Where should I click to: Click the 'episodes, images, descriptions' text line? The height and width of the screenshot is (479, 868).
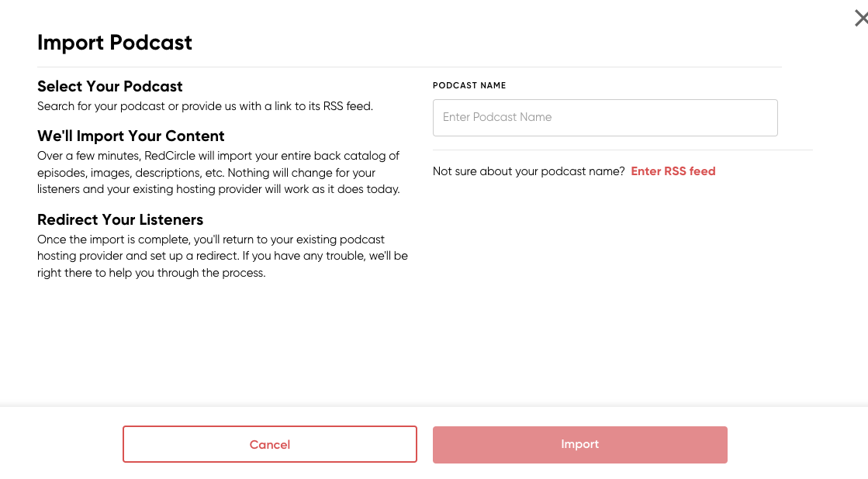click(x=206, y=173)
